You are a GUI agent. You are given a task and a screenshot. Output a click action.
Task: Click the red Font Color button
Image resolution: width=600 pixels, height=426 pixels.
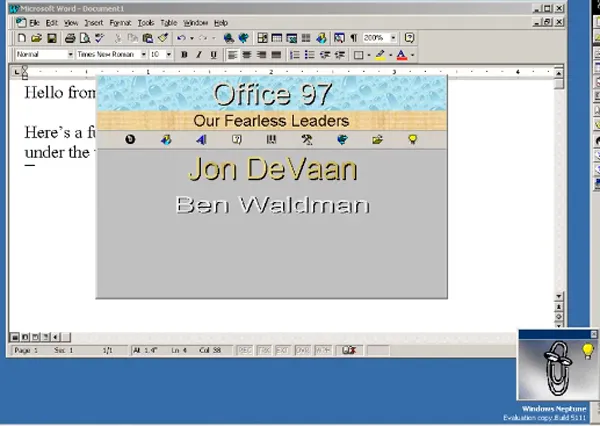(401, 55)
